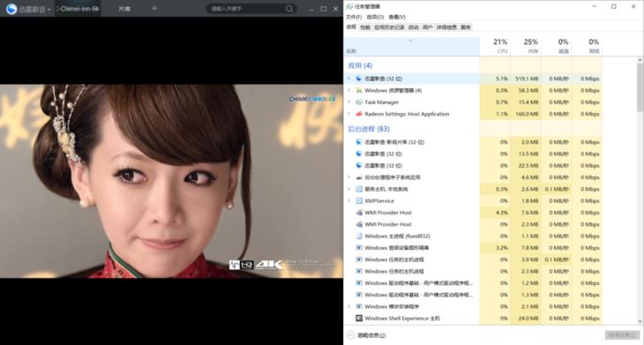Click the 160.0 MB memory value for Radeon Settings
644x345 pixels.
coord(527,114)
